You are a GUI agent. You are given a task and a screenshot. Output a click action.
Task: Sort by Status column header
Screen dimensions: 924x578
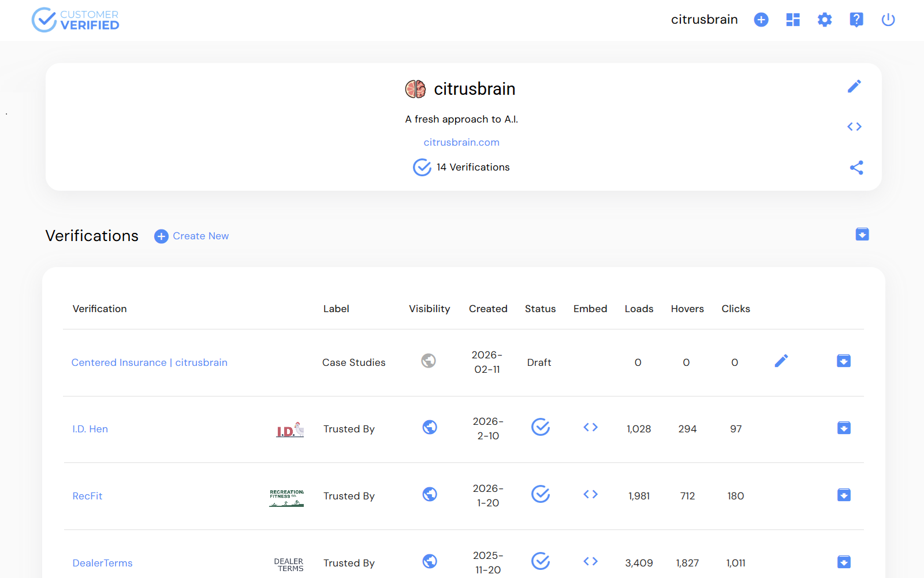[x=541, y=309]
